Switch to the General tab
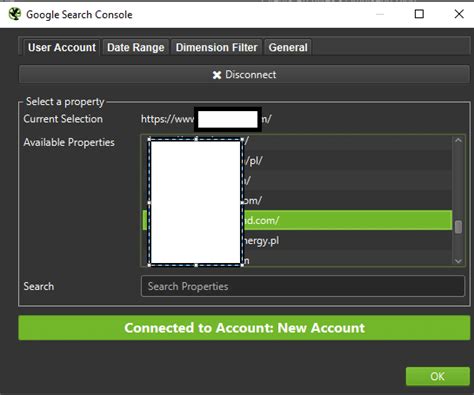Image resolution: width=474 pixels, height=395 pixels. 288,47
